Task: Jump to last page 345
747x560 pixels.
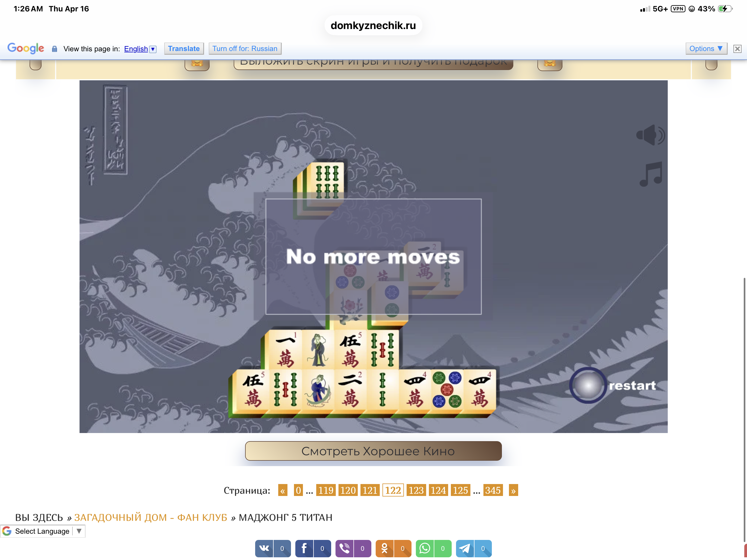Action: (x=492, y=490)
